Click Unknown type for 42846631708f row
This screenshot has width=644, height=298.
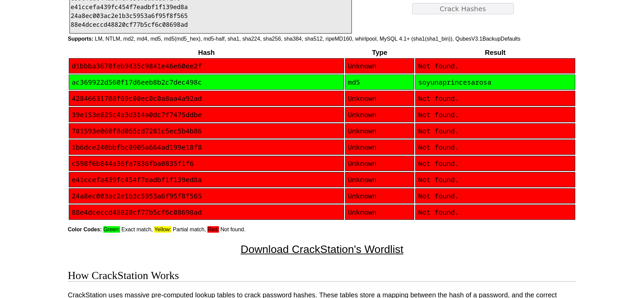(x=380, y=99)
